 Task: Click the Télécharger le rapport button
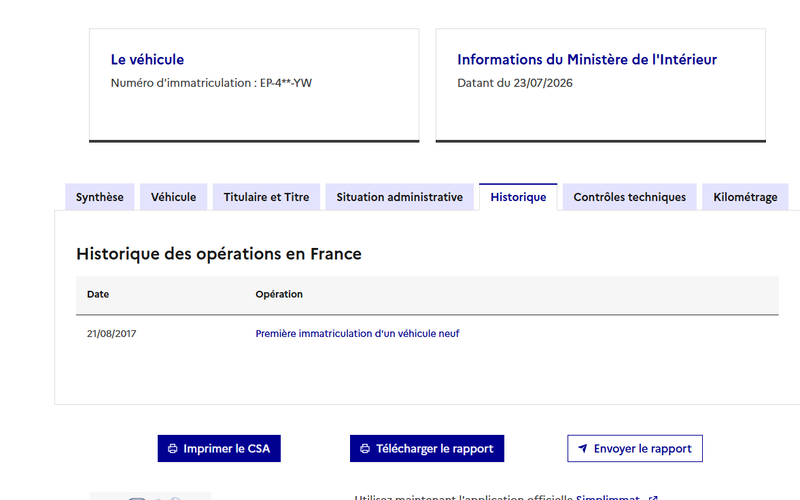coord(427,448)
